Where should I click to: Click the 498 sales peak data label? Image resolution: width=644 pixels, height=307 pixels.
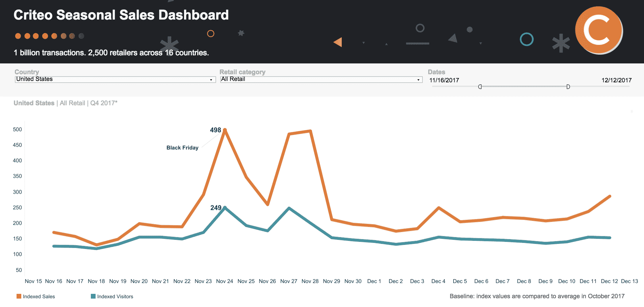[215, 130]
